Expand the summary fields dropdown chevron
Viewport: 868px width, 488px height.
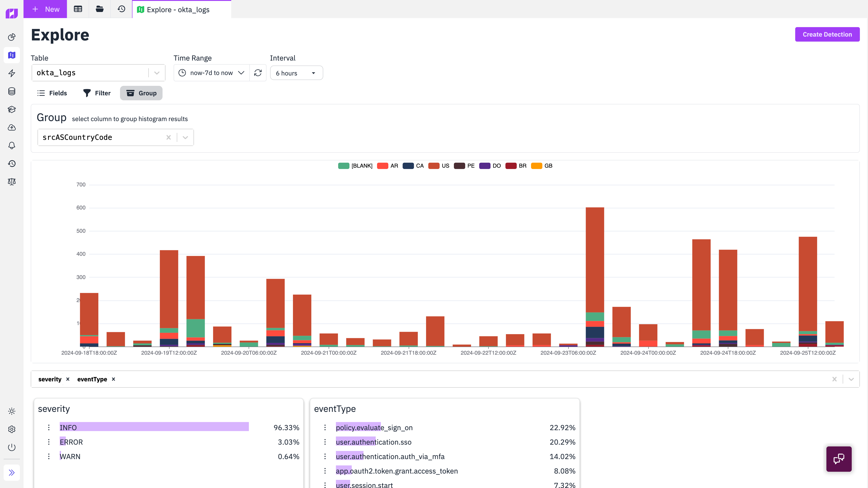(x=851, y=379)
